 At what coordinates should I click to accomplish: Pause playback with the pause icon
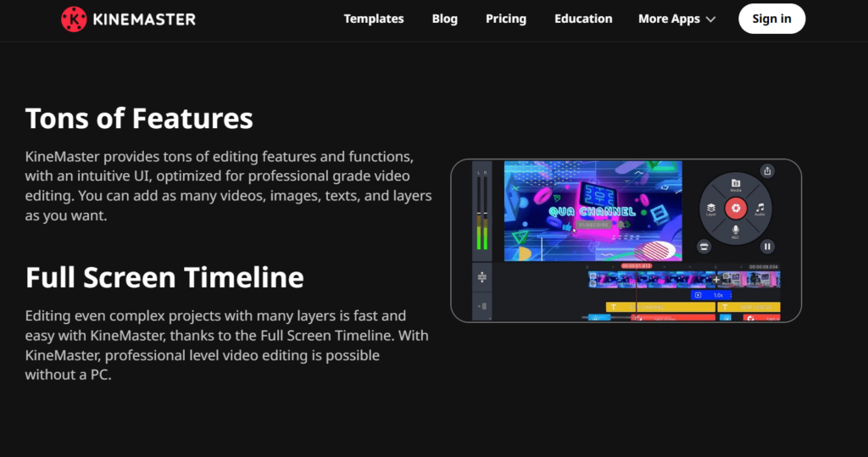[767, 247]
